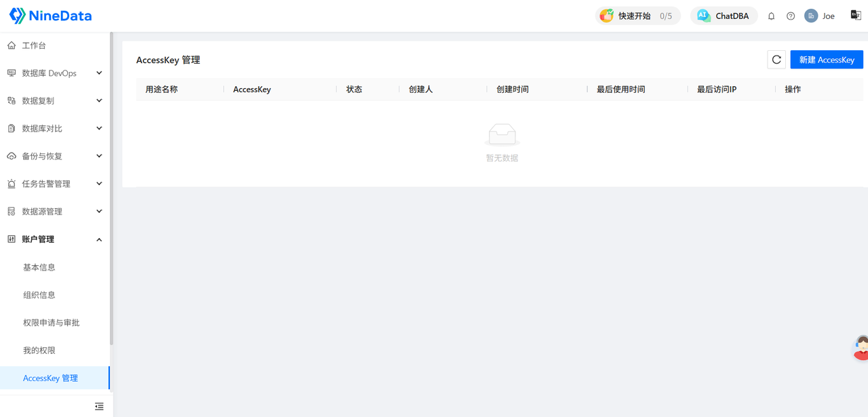
Task: Expand 数据复制 menu
Action: pyautogui.click(x=55, y=100)
